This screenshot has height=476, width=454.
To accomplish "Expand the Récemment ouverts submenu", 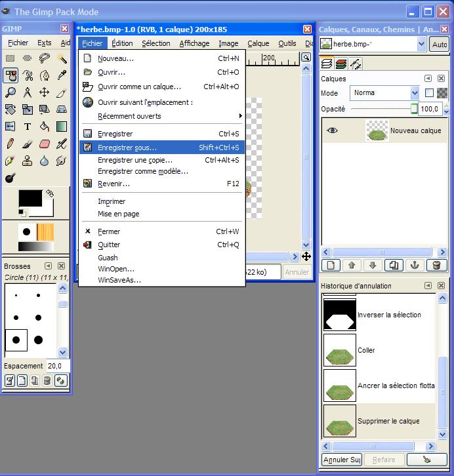I will (x=163, y=116).
